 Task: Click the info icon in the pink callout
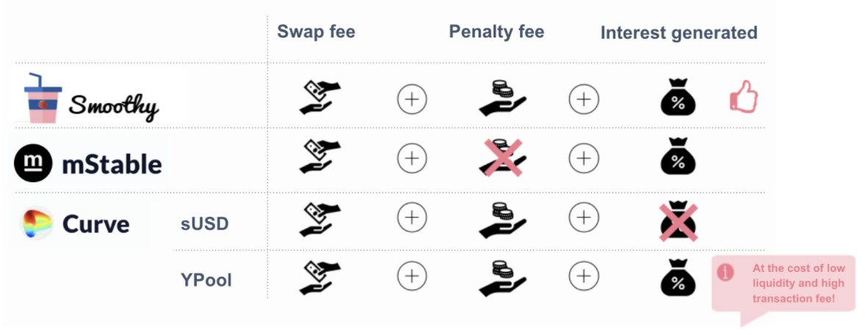pos(726,272)
